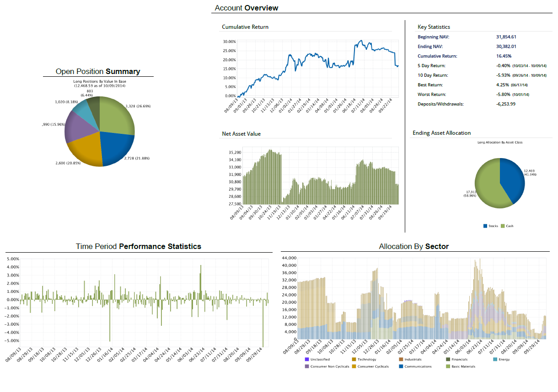Toggle the Consumer Non Cyclicals sector legend entry

[x=307, y=366]
